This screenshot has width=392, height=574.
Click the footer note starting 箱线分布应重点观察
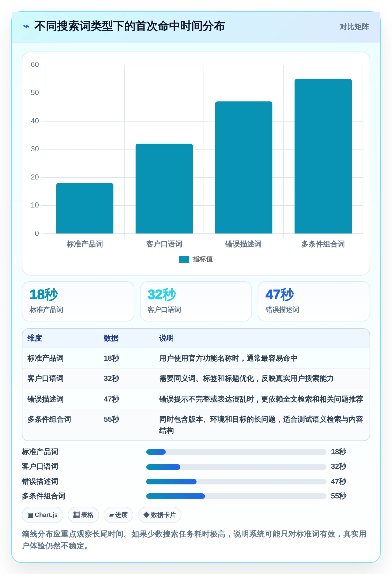pos(194,540)
